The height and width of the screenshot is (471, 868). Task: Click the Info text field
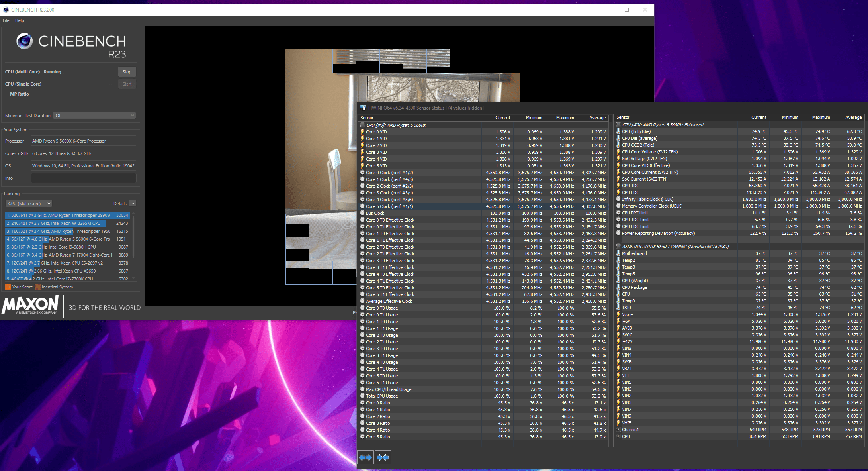(84, 178)
